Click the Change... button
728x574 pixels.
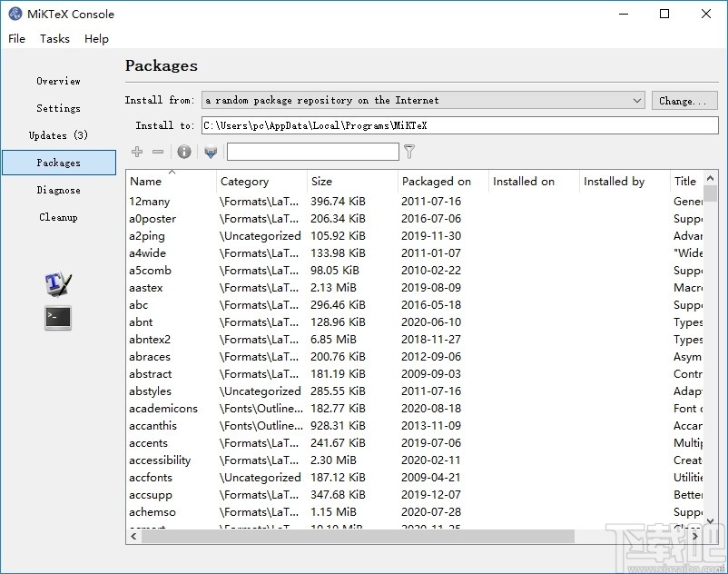click(x=684, y=100)
